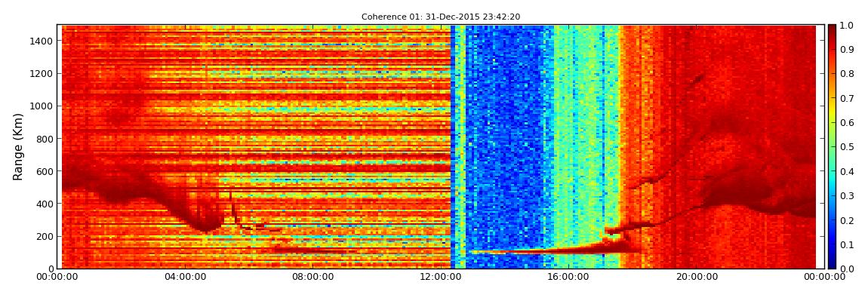Click the 800 range tick label
This screenshot has height=307, width=868.
tap(45, 139)
